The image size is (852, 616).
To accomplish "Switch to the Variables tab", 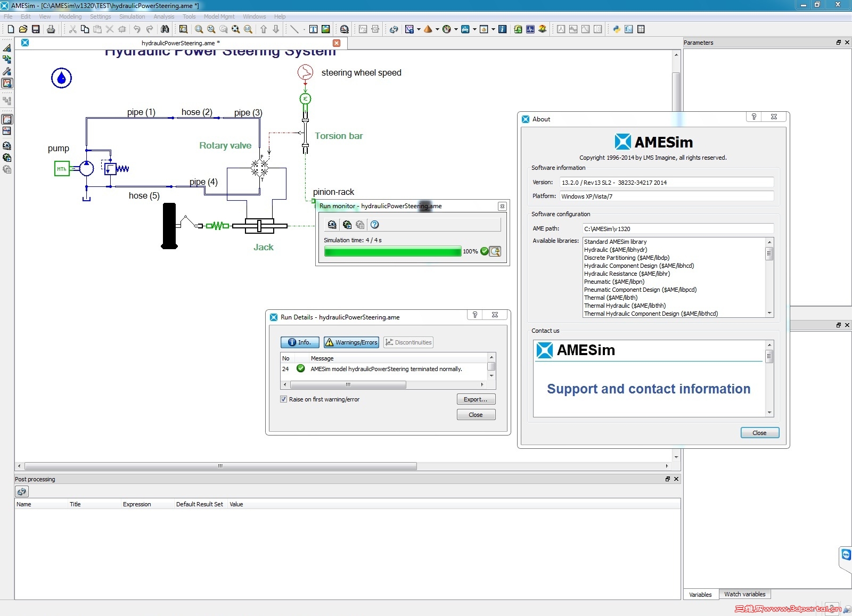I will 700,595.
